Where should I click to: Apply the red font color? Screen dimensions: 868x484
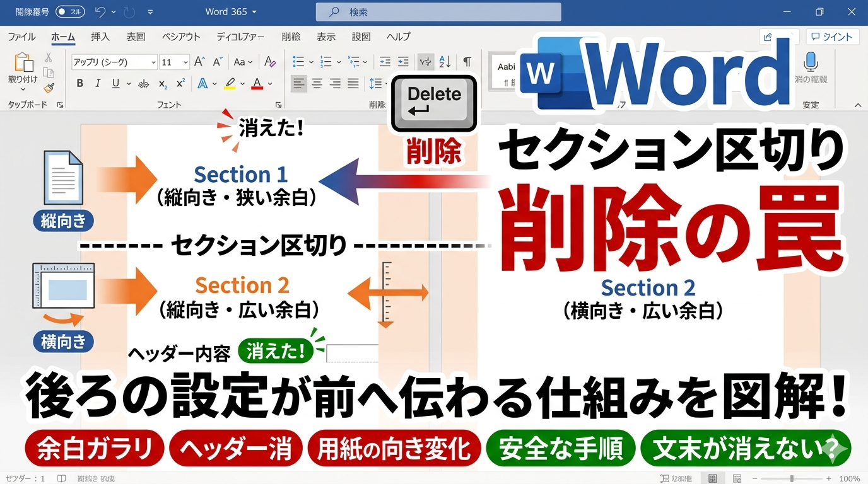[257, 83]
